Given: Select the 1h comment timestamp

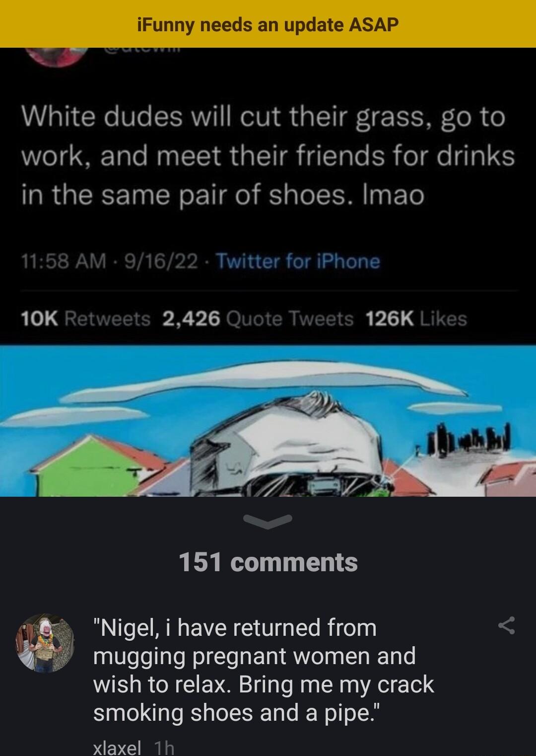Looking at the screenshot, I should [x=165, y=749].
